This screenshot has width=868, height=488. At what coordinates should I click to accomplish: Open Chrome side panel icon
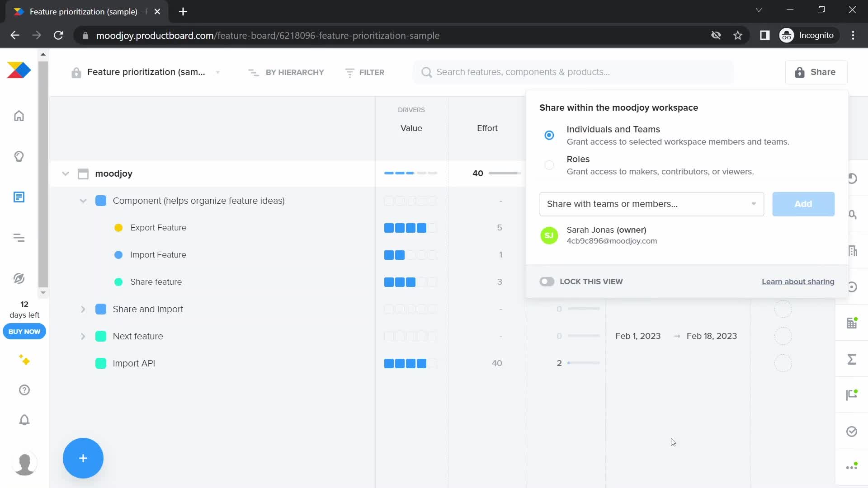tap(764, 35)
